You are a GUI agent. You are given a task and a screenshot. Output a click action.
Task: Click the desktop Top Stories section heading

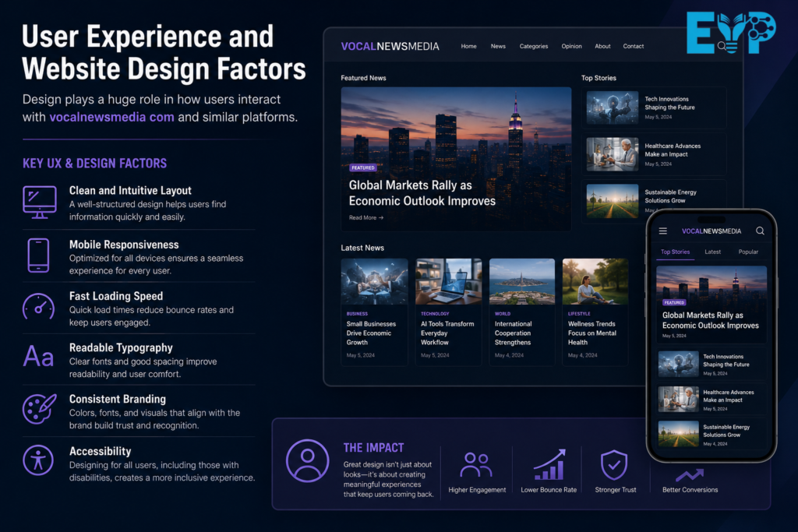tap(598, 78)
